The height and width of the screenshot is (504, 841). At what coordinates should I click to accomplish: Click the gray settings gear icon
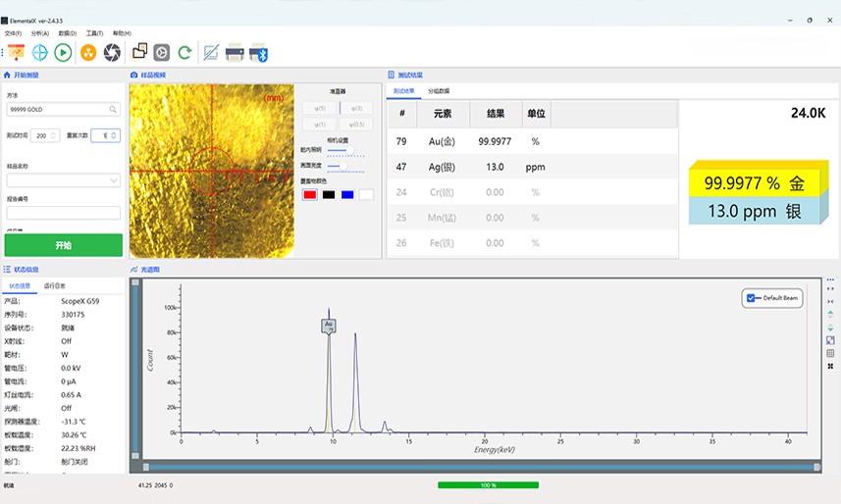pos(162,53)
